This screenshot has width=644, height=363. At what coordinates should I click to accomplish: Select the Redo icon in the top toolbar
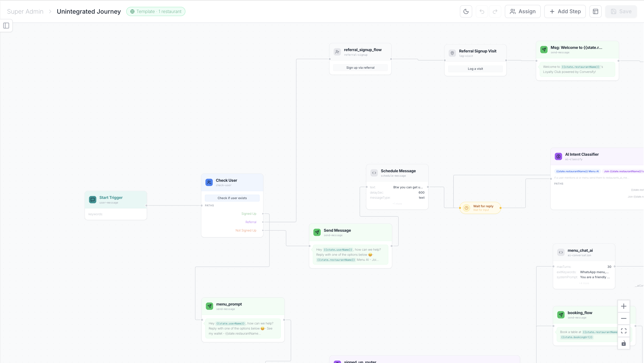tap(495, 11)
